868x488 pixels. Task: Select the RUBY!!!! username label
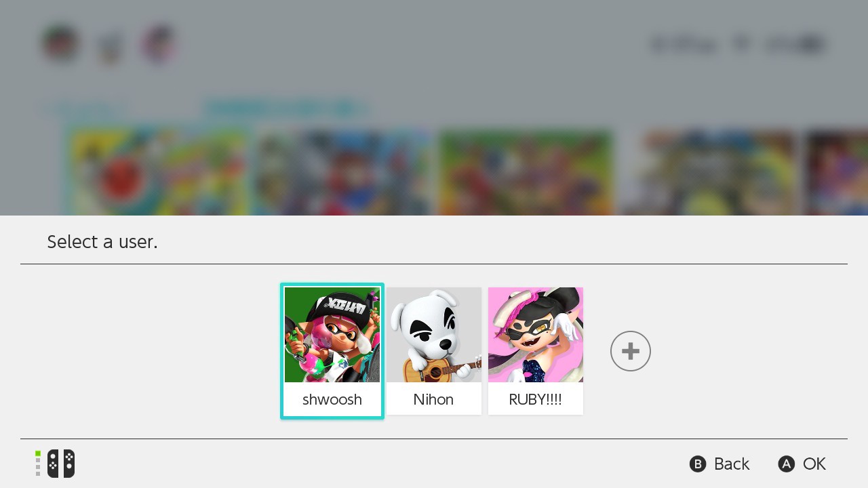(535, 399)
